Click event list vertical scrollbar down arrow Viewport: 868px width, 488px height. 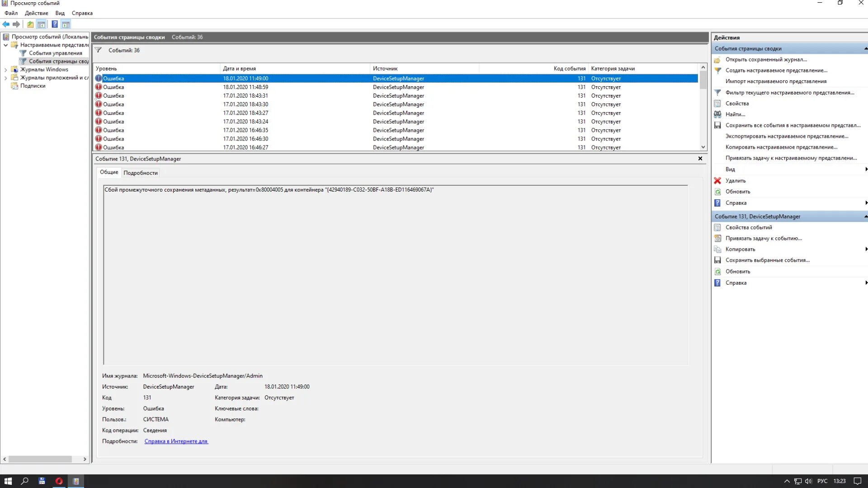(703, 147)
